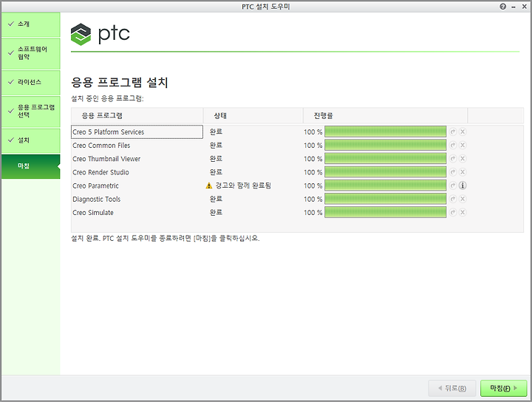Go to the 소프트웨어 협약 step

coord(30,53)
